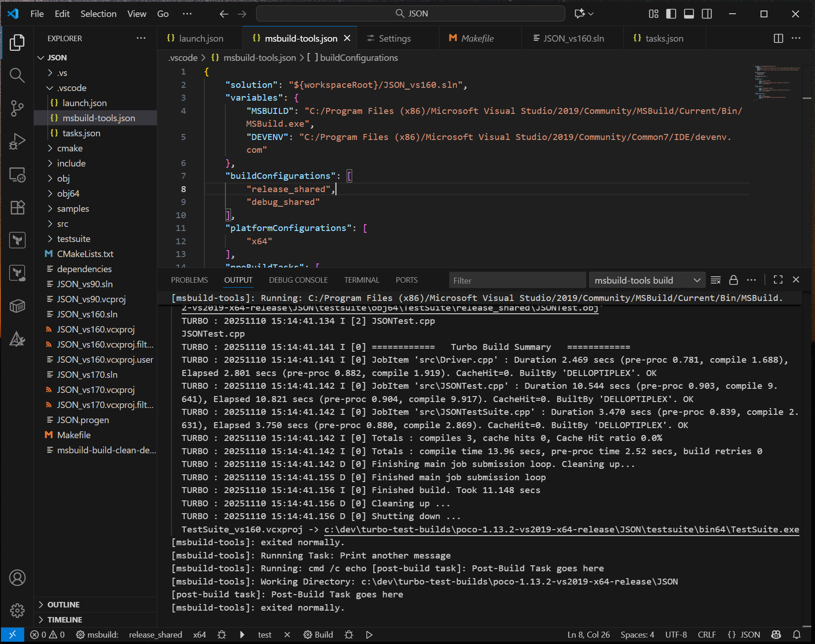Open Remote Explorer in activity bar
The image size is (815, 644).
tap(17, 174)
